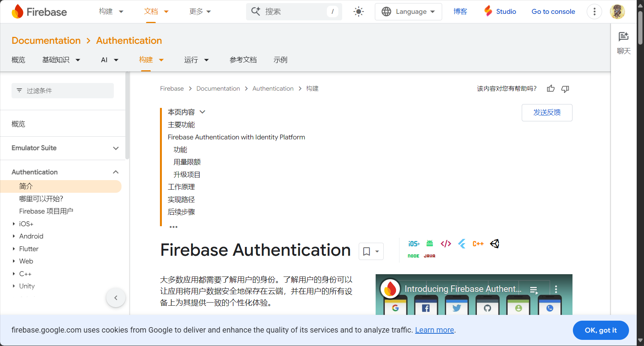Select the C++ platform icon

pos(478,244)
